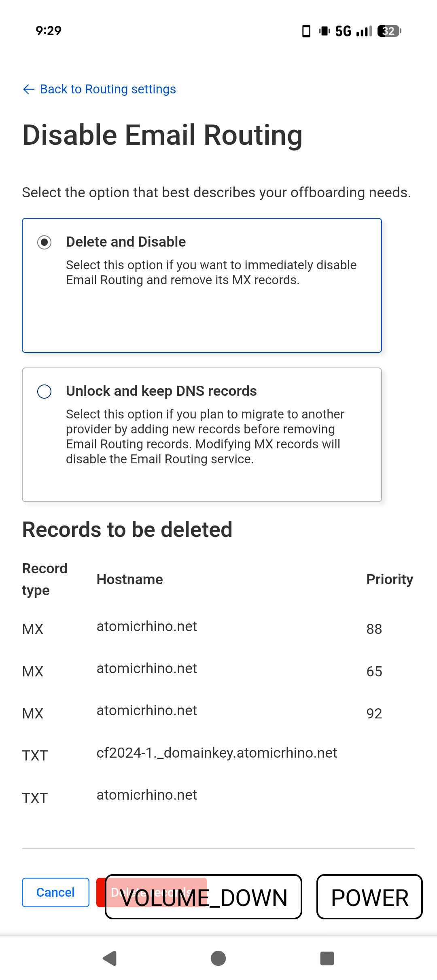Image resolution: width=437 pixels, height=980 pixels.
Task: Open Back to Routing settings link
Action: tap(108, 89)
